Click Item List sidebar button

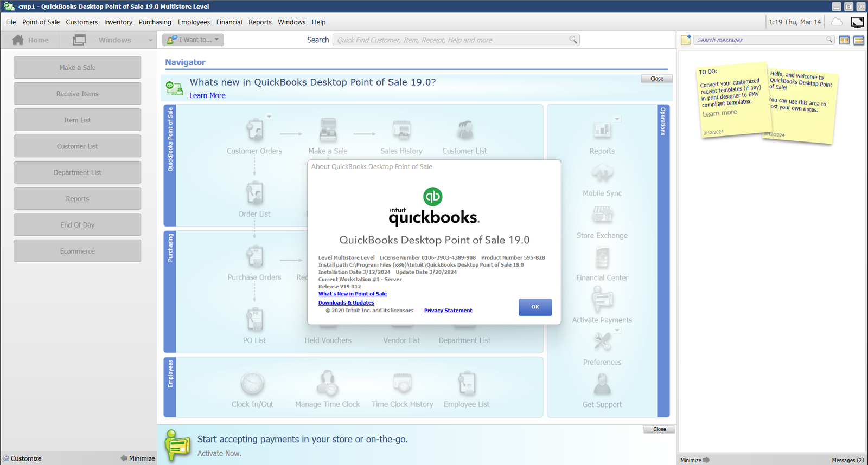(x=78, y=120)
